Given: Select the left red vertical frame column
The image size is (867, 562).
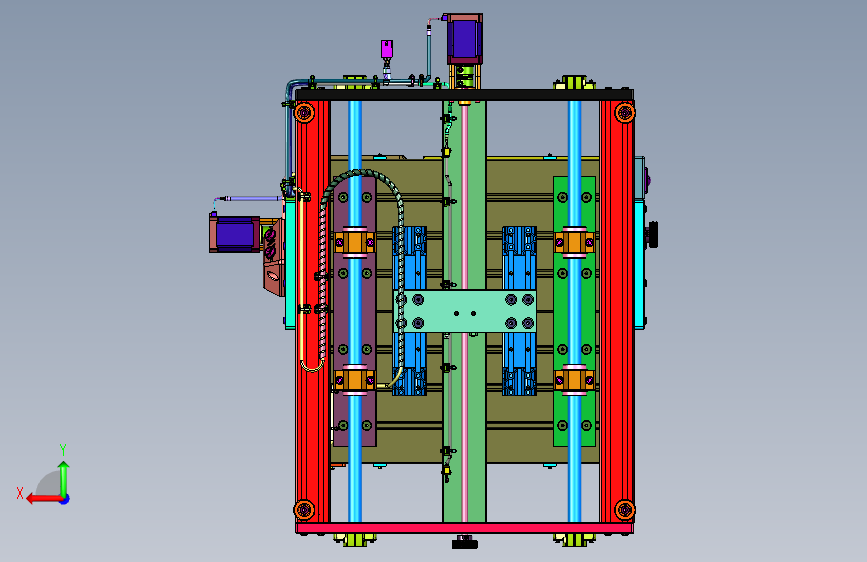Looking at the screenshot, I should 312,311.
